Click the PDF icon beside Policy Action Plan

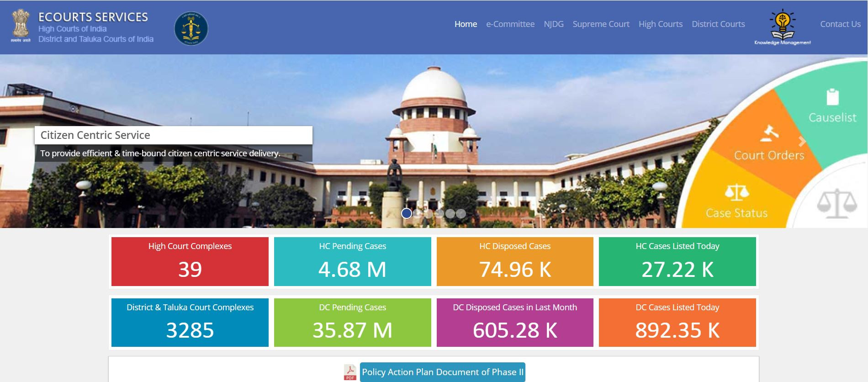coord(350,372)
